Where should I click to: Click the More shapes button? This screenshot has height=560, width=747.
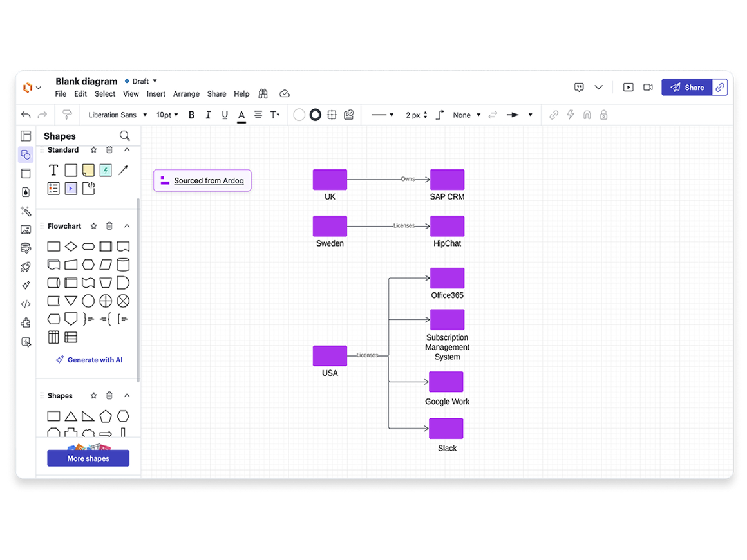pyautogui.click(x=88, y=458)
